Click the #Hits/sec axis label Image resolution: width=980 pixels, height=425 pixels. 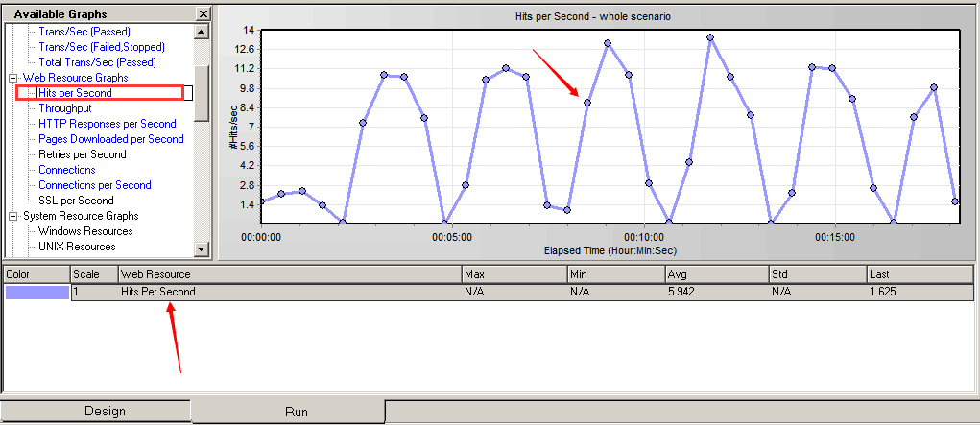[x=232, y=127]
